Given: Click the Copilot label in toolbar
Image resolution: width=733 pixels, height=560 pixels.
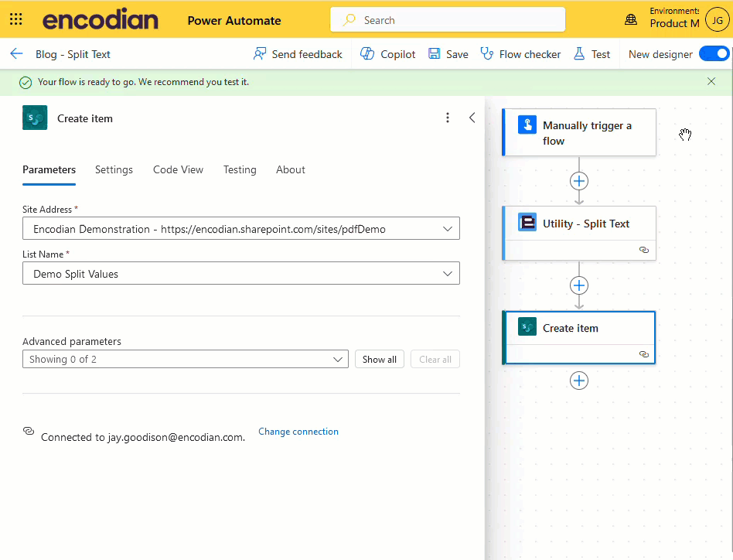Looking at the screenshot, I should pyautogui.click(x=398, y=54).
